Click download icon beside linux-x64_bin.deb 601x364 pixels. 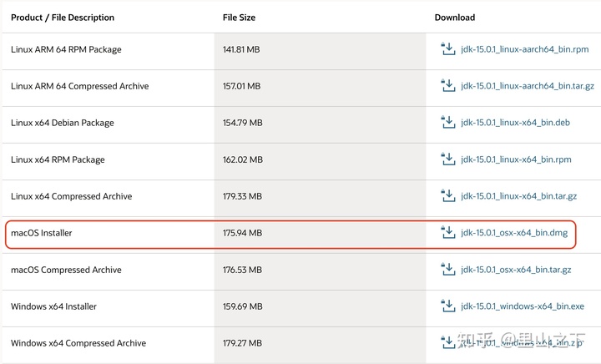point(447,122)
